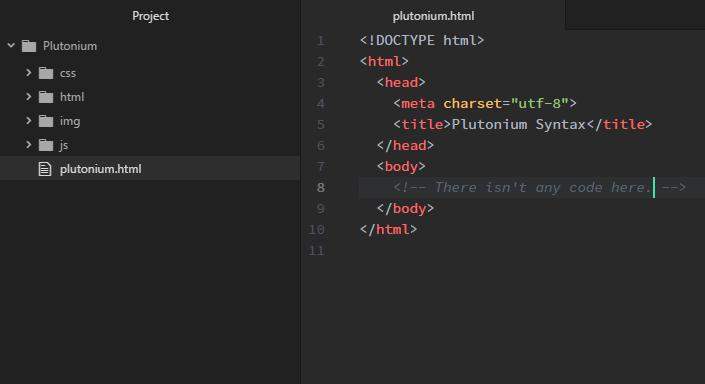Click the Project panel header

150,16
